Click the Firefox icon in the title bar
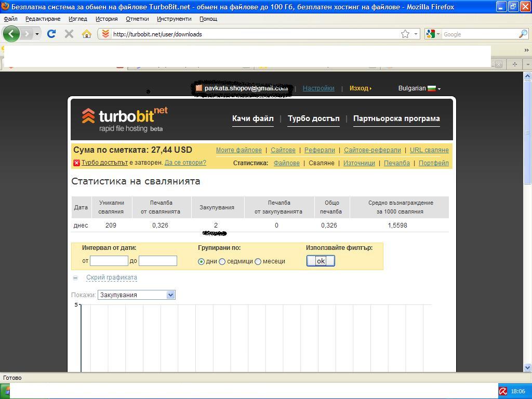The width and height of the screenshot is (532, 399). [5, 6]
